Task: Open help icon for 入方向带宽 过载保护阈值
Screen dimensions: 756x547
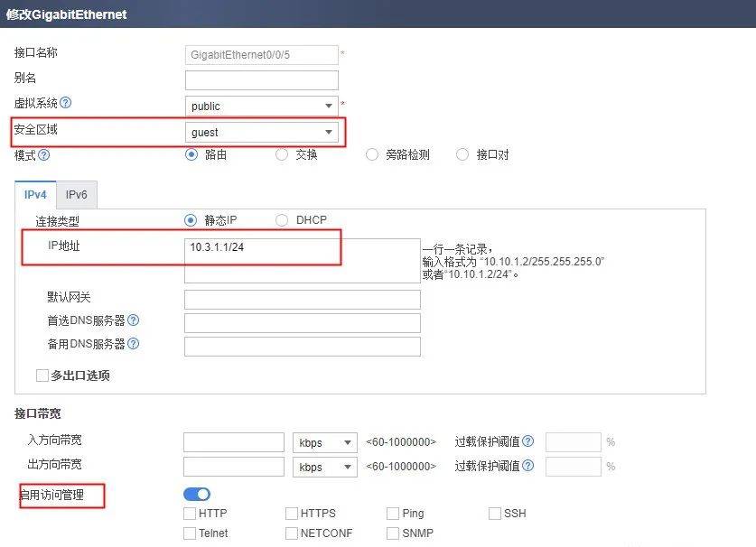Action: pyautogui.click(x=528, y=441)
